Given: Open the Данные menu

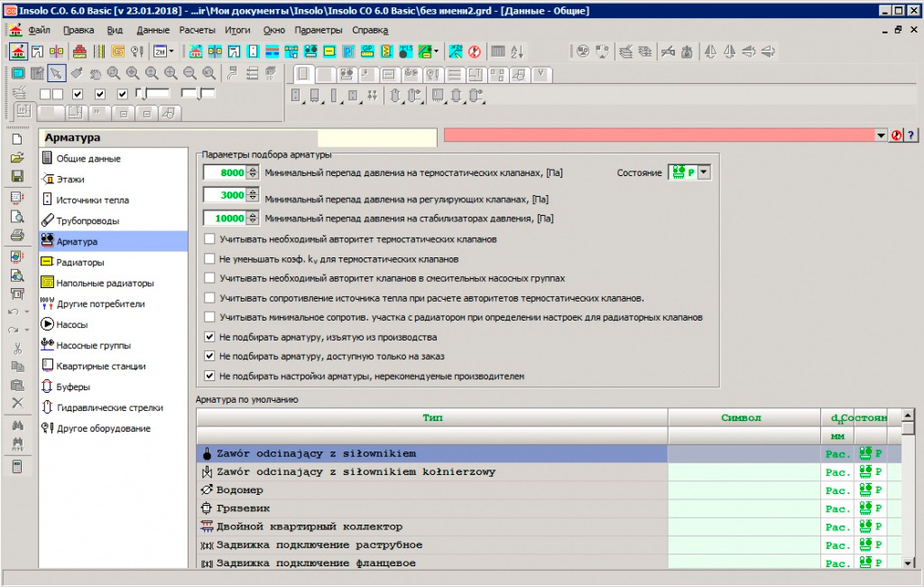Looking at the screenshot, I should point(152,30).
